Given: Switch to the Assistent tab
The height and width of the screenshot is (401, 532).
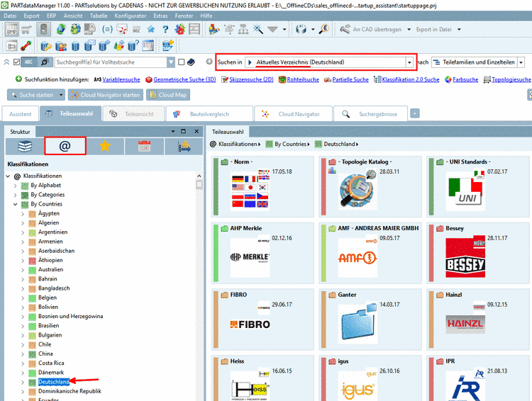Looking at the screenshot, I should coord(21,114).
